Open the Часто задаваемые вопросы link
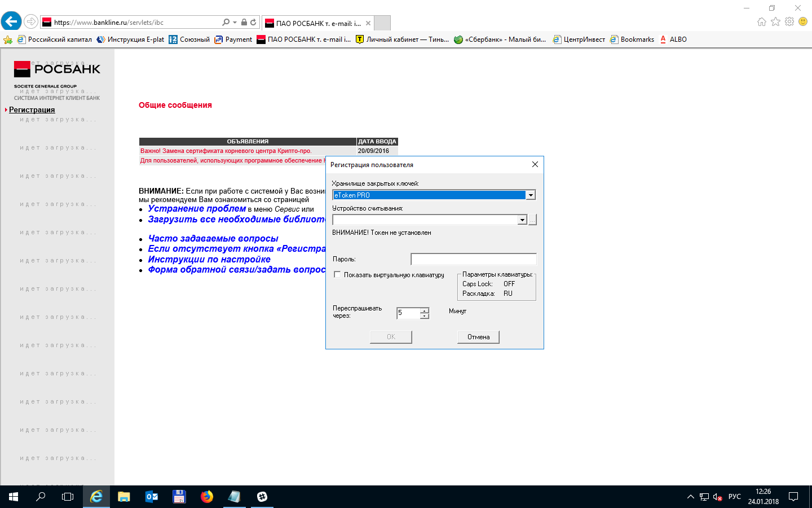The height and width of the screenshot is (508, 812). click(213, 239)
